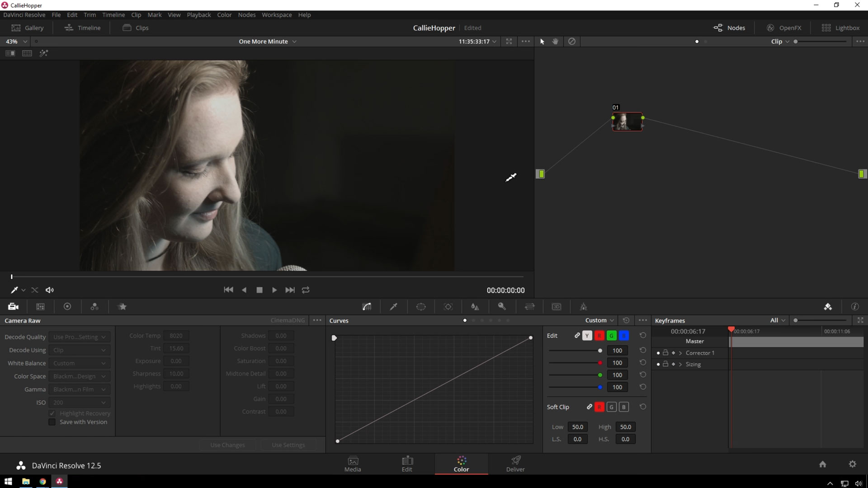Choose the pointer selection tool above node graph
The width and height of the screenshot is (868, 488).
point(542,42)
